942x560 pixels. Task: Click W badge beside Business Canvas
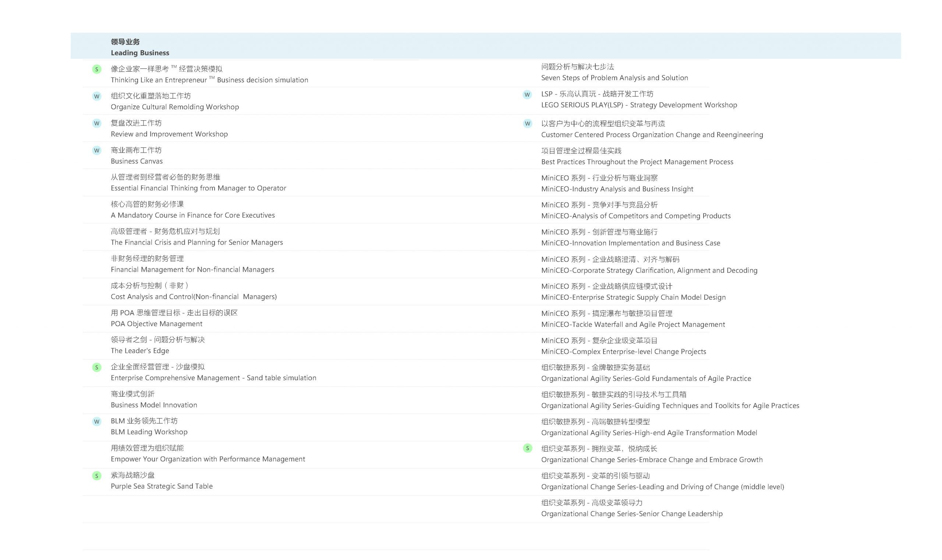(97, 150)
